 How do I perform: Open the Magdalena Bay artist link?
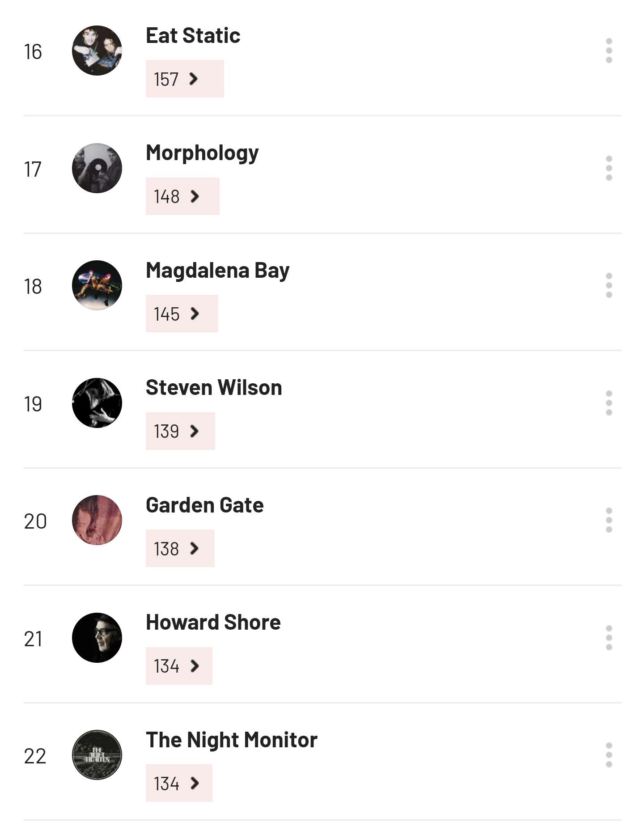pyautogui.click(x=217, y=271)
